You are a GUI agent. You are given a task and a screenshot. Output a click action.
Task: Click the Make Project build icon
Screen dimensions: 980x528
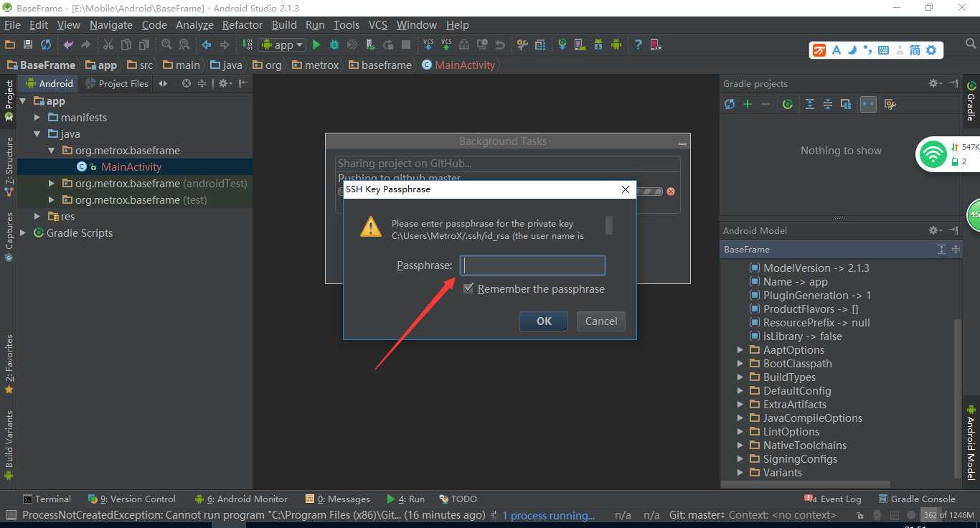[248, 44]
